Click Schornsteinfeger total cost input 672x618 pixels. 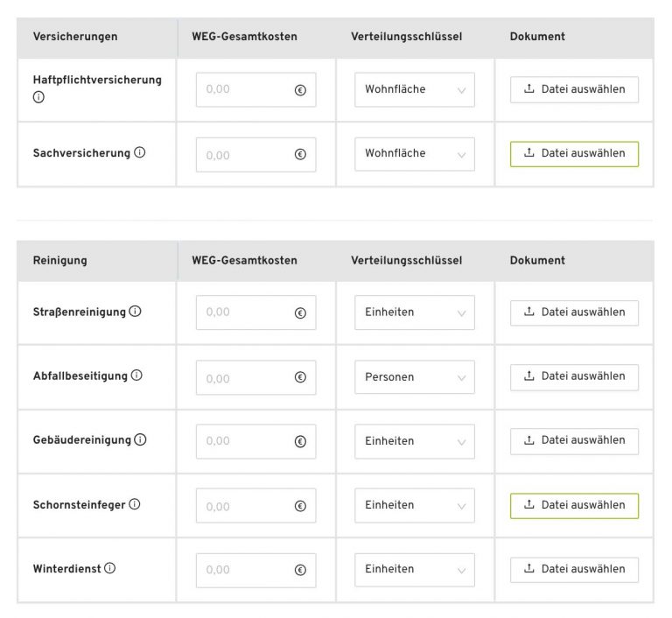click(x=247, y=506)
